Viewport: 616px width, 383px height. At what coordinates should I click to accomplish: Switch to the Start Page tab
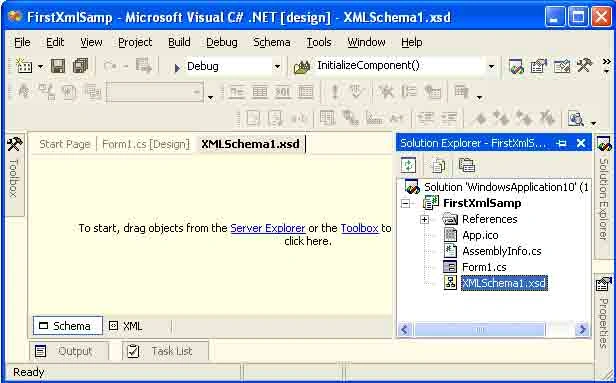[64, 144]
